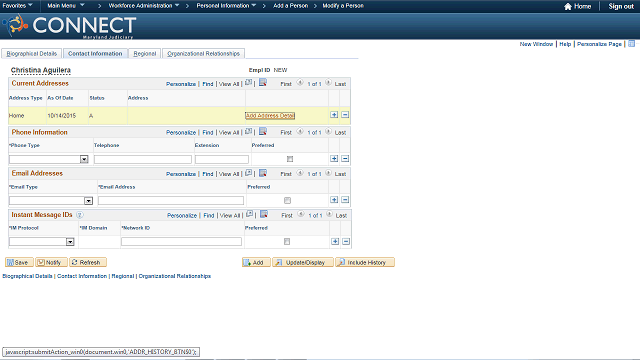The image size is (640, 360).
Task: Open the page layout icon beside Personalize Page
Action: [x=631, y=44]
